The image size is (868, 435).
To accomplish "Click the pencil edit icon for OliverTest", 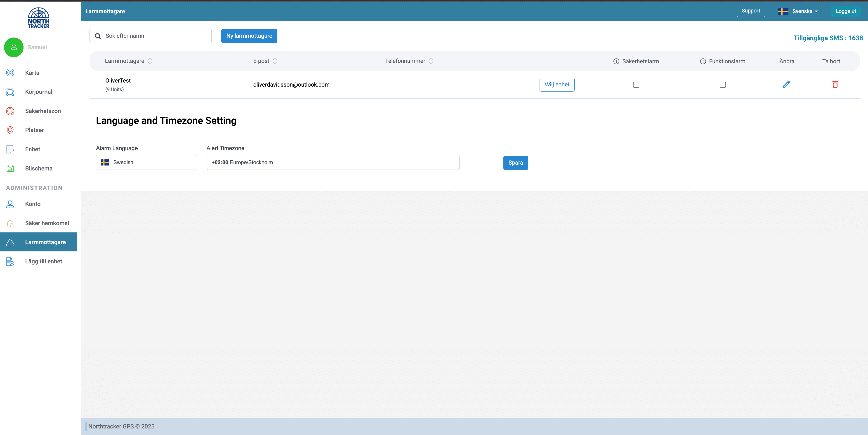I will (786, 85).
